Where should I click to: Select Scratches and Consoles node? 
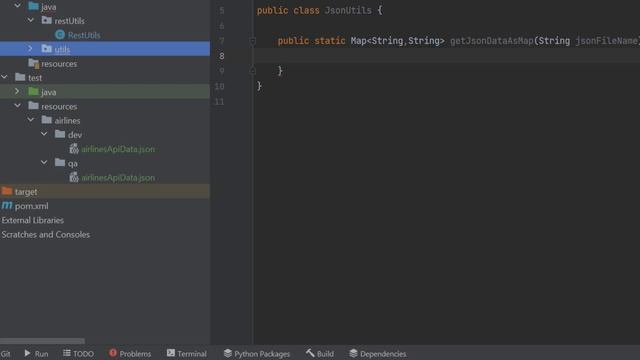(46, 234)
